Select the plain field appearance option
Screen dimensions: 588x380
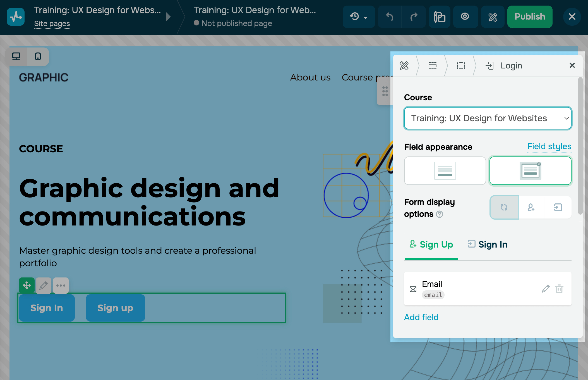(x=445, y=171)
